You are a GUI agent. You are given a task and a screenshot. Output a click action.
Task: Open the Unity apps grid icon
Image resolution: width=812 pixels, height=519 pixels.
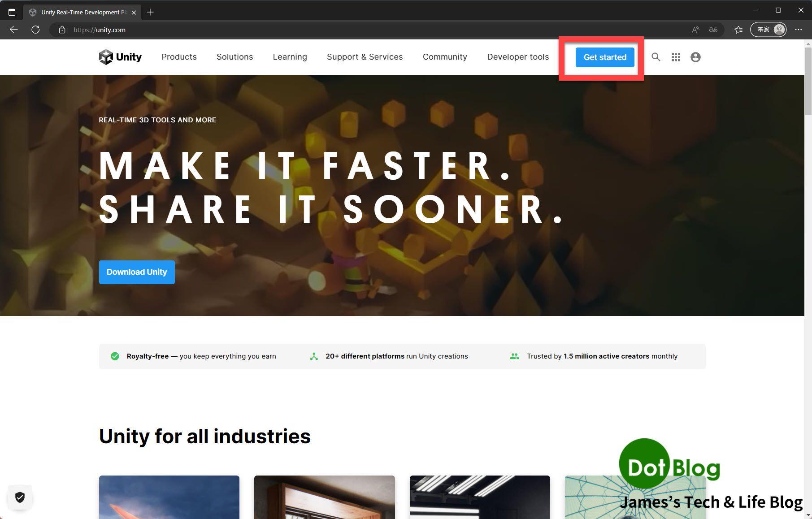click(676, 57)
